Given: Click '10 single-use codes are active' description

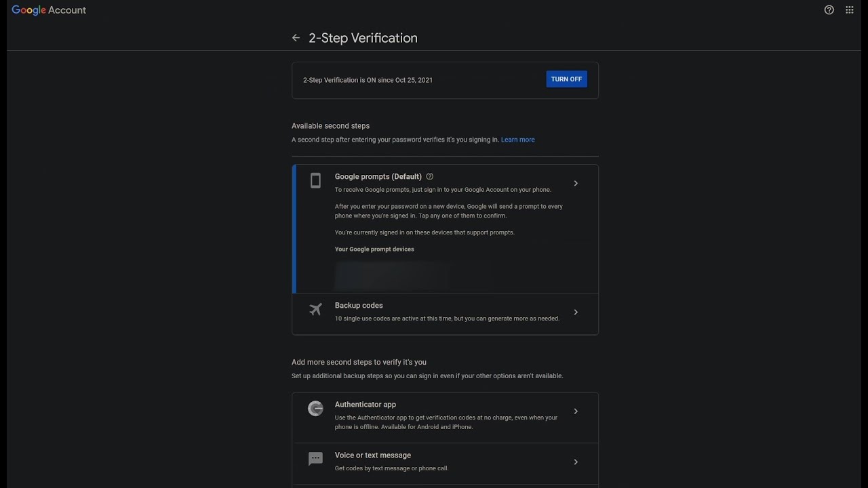Looking at the screenshot, I should tap(447, 319).
